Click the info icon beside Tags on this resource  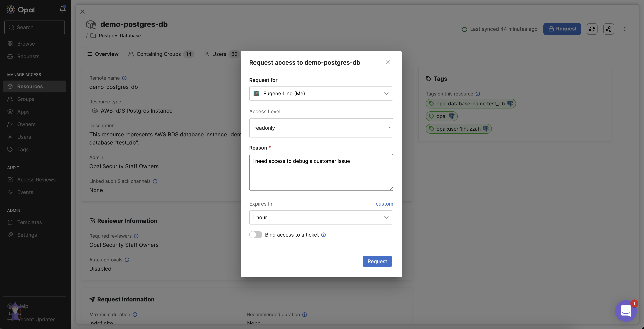pyautogui.click(x=478, y=94)
